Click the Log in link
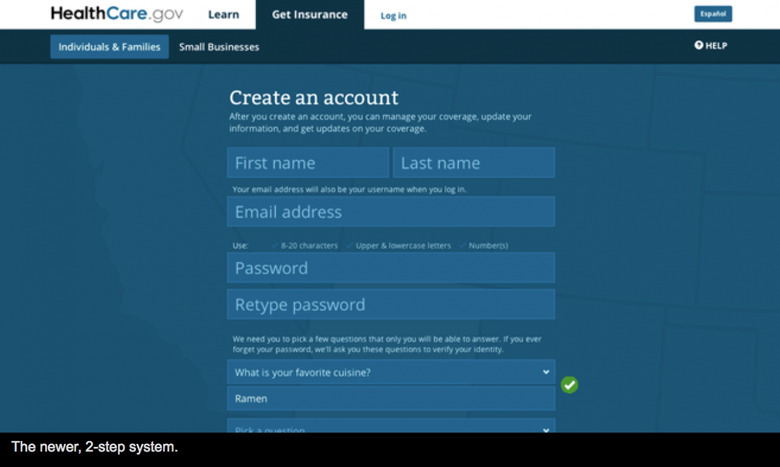The height and width of the screenshot is (467, 780). pos(393,16)
